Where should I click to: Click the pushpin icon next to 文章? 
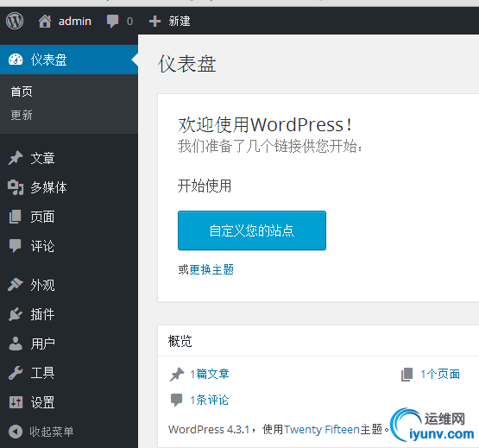pos(16,158)
